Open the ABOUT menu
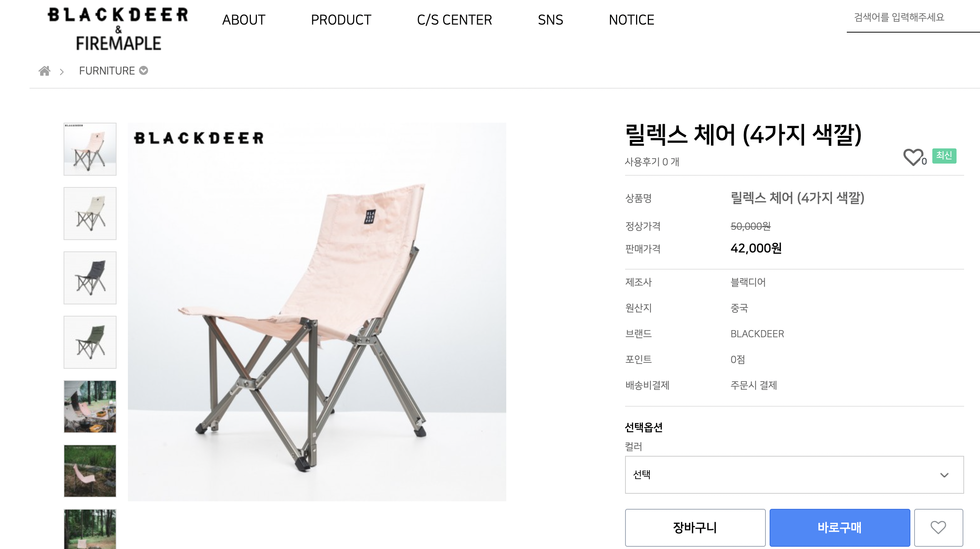The width and height of the screenshot is (980, 549). 244,20
